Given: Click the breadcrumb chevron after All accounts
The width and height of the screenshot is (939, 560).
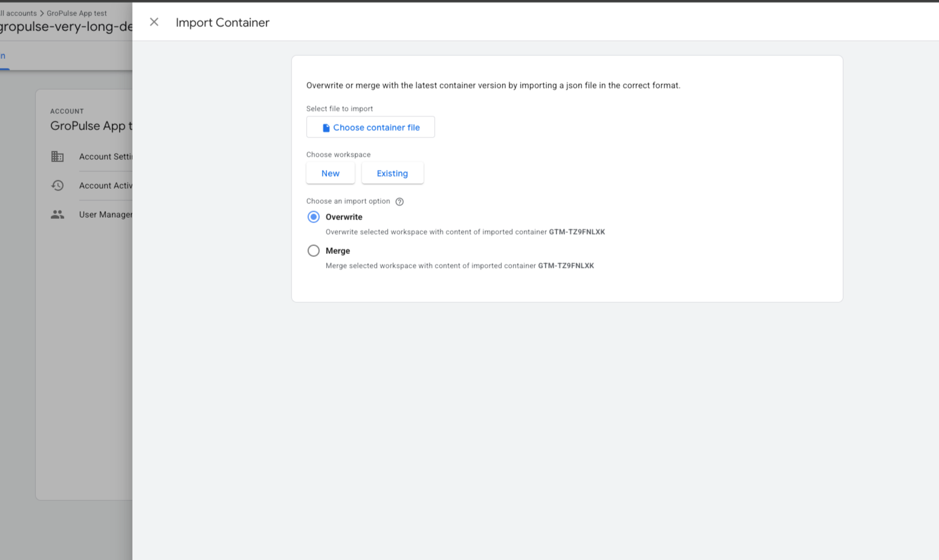Looking at the screenshot, I should (41, 13).
